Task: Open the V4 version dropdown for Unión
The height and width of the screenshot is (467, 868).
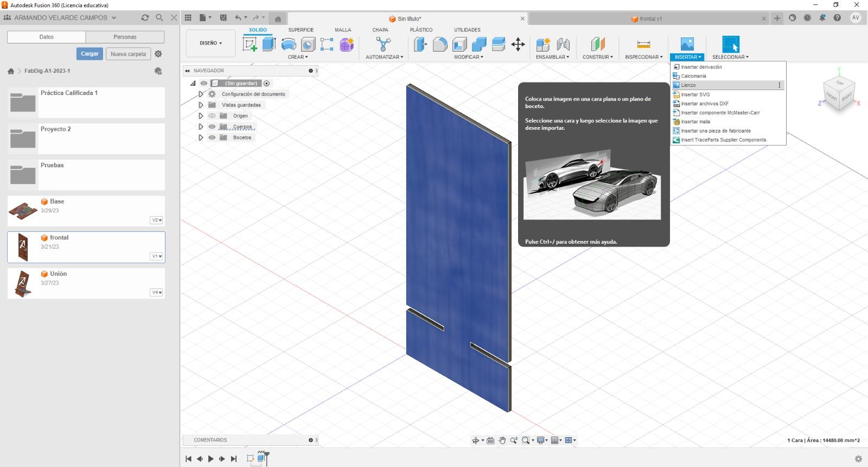Action: pos(156,293)
